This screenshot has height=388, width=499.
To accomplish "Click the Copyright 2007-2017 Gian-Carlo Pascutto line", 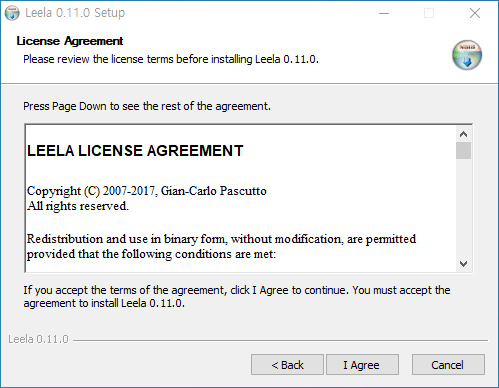I will 147,191.
